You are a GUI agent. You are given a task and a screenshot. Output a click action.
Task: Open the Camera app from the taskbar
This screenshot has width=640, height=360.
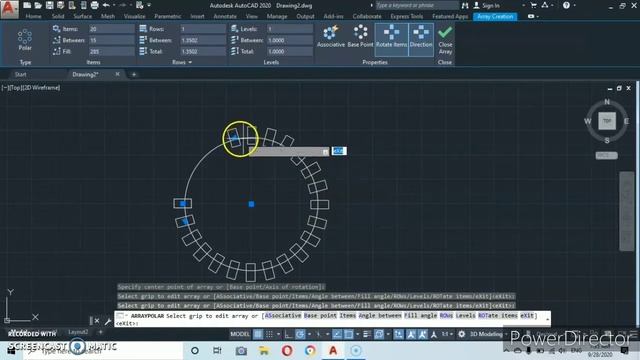[241, 351]
